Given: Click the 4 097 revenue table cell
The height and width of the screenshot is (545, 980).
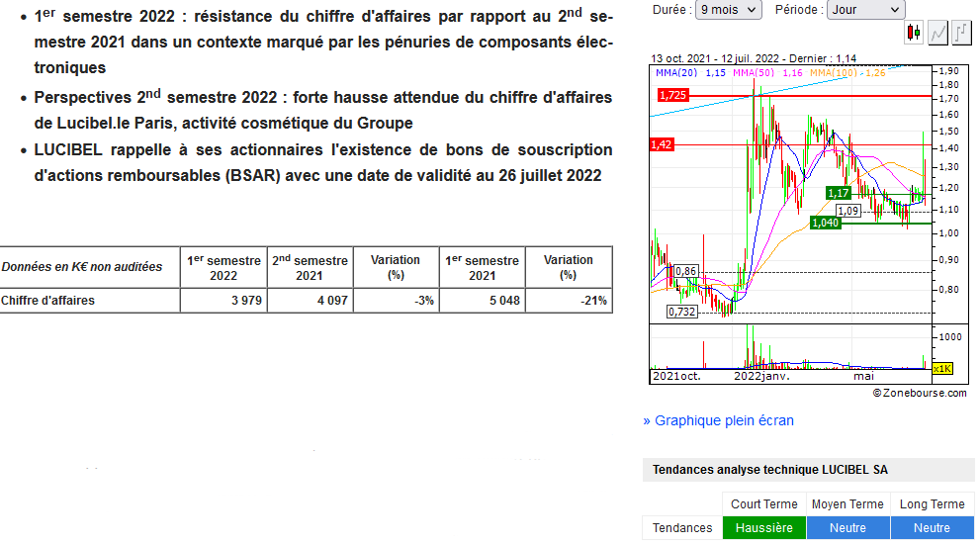Looking at the screenshot, I should (310, 301).
